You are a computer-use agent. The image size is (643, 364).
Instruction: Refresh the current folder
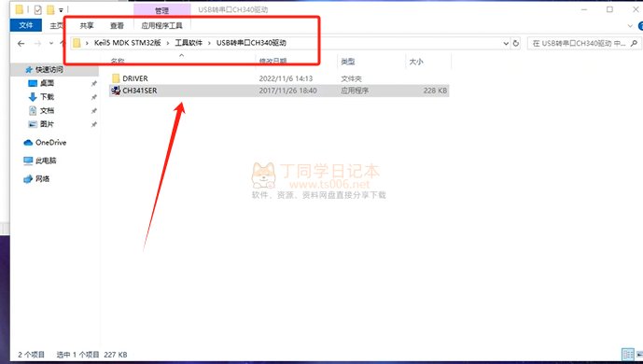[516, 43]
